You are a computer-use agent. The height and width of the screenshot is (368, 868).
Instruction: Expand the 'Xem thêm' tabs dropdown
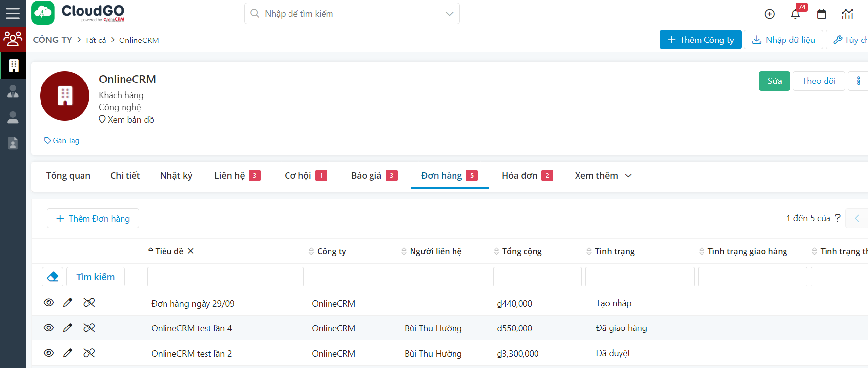[x=603, y=176]
